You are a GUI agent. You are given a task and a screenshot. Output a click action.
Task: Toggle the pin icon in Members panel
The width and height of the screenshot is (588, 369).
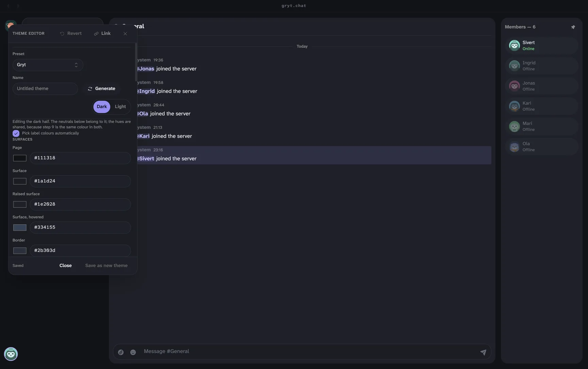[573, 27]
